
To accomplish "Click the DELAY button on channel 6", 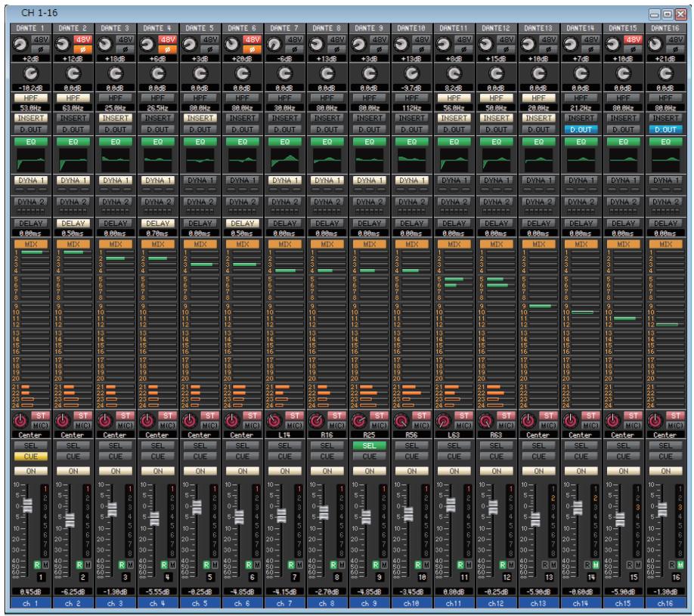I will pos(243,224).
